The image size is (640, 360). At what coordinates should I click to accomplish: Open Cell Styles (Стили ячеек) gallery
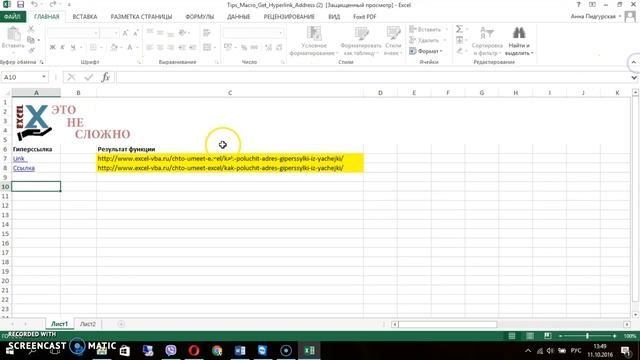[393, 41]
